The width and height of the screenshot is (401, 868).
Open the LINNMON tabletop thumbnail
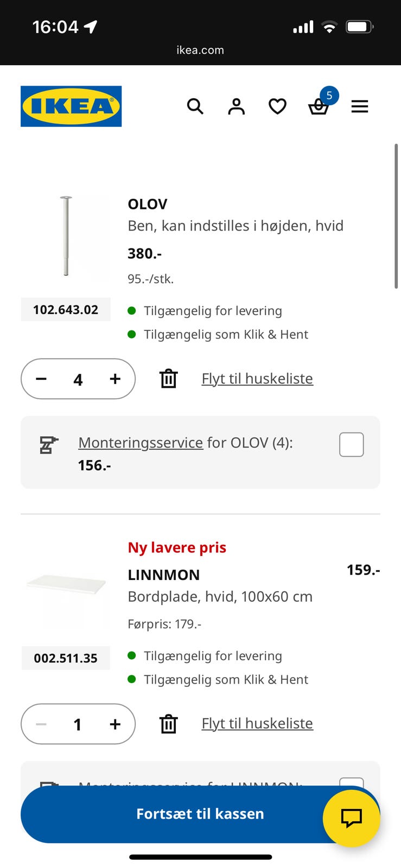click(x=66, y=585)
